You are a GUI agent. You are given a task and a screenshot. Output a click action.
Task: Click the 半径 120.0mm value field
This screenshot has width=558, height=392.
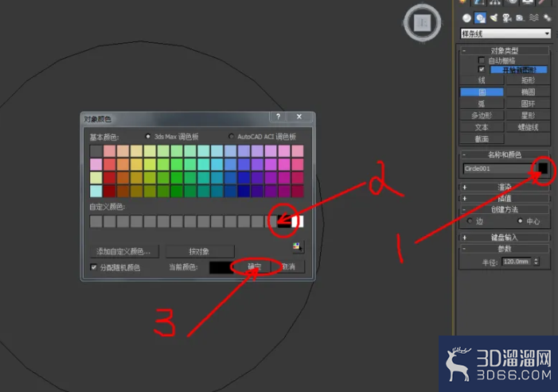click(x=516, y=262)
